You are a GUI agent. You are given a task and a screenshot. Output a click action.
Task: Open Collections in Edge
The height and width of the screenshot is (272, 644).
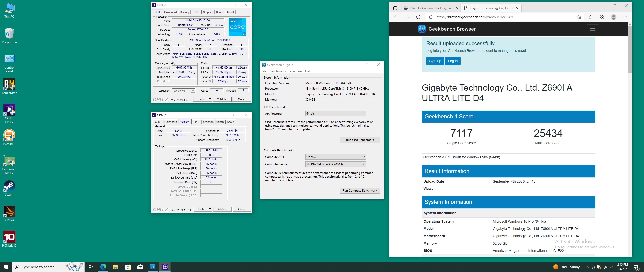coord(602,17)
